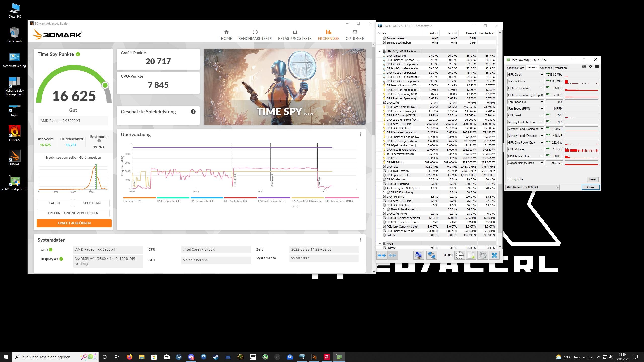Open OPTIONEN gear in 3DMark
The image size is (644, 362).
tap(355, 35)
